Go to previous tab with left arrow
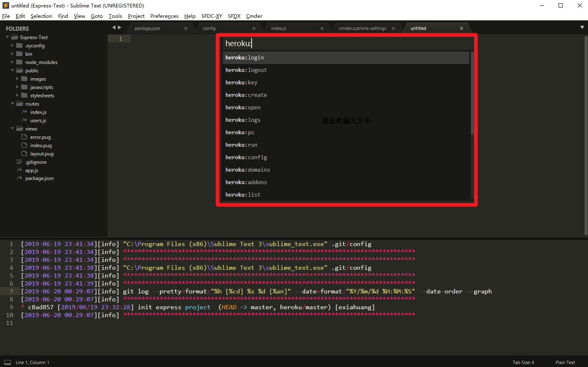 114,27
